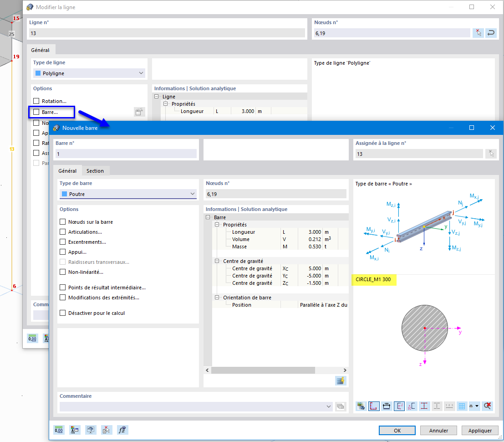Check the Articulations... option
504x442 pixels.
point(63,232)
